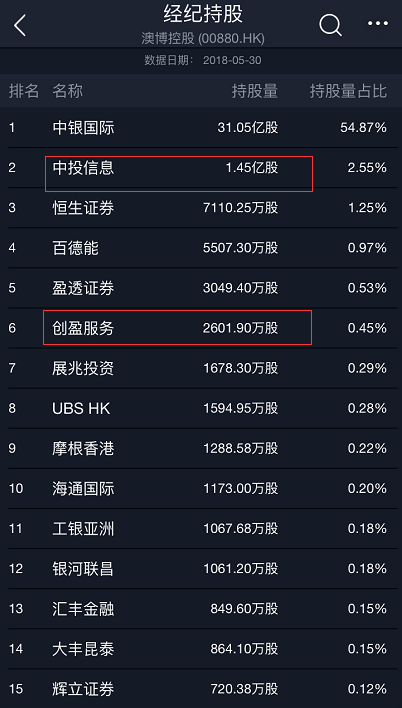Select the 百德能 row

click(201, 248)
